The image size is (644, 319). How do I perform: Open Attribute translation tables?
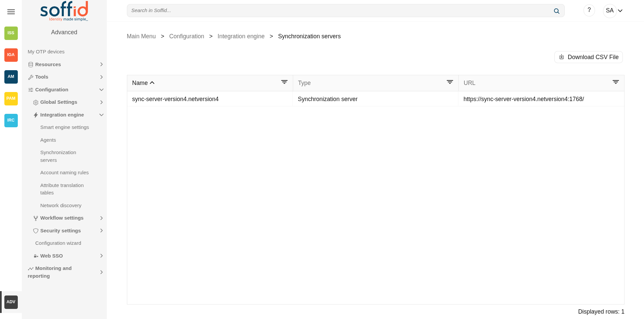pos(62,189)
